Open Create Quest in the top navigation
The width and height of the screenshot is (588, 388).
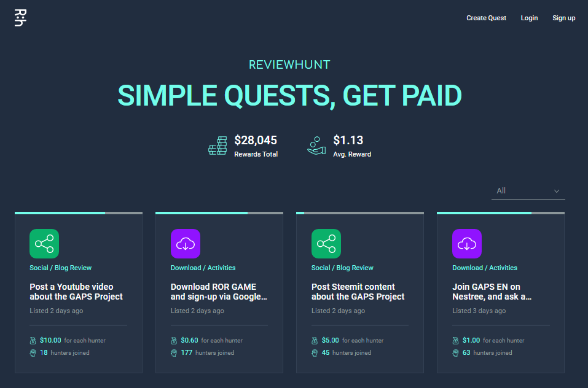[x=486, y=18]
